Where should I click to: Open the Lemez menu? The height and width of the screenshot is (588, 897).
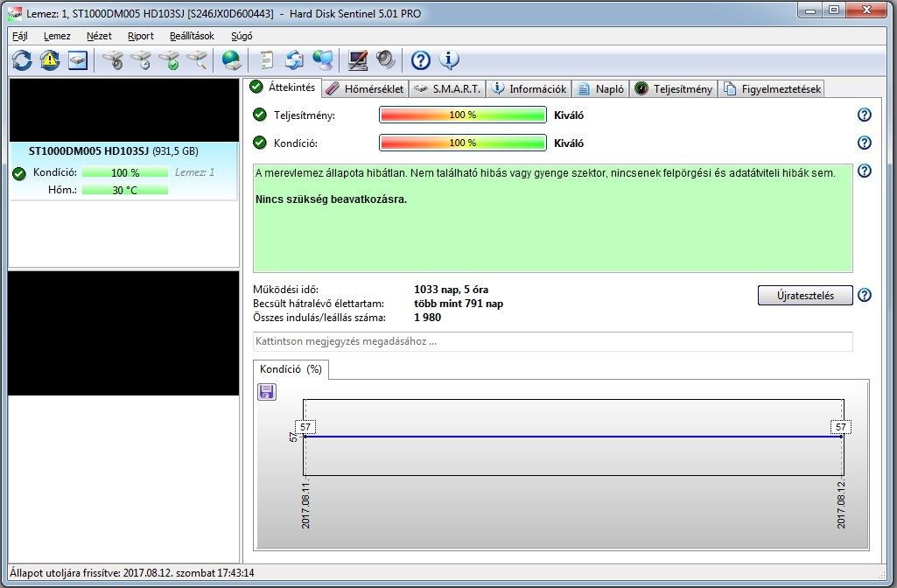coord(57,36)
